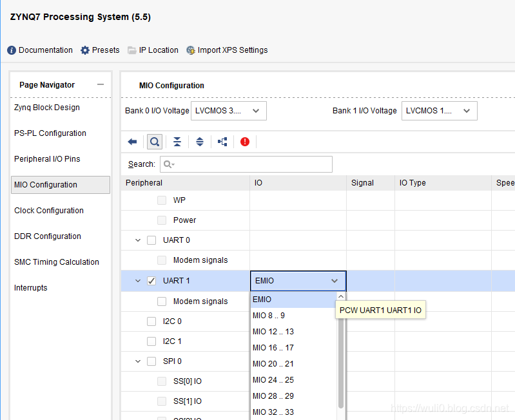Click the Documentation link text
515x420 pixels.
point(46,50)
